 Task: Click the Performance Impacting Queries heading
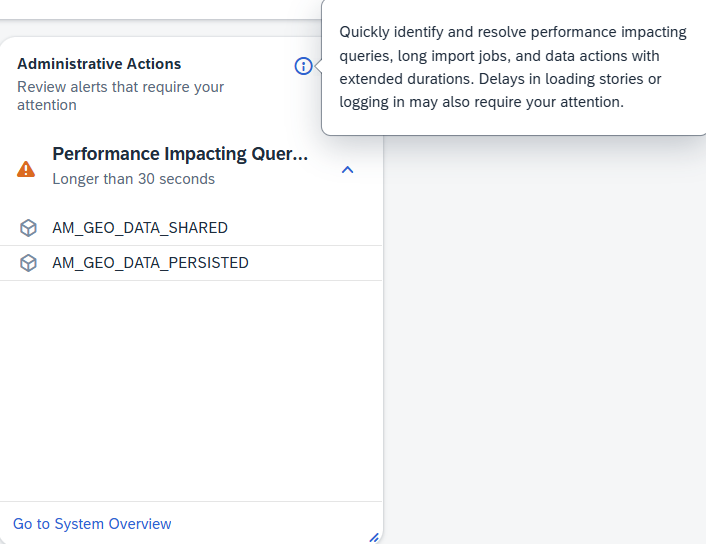180,154
